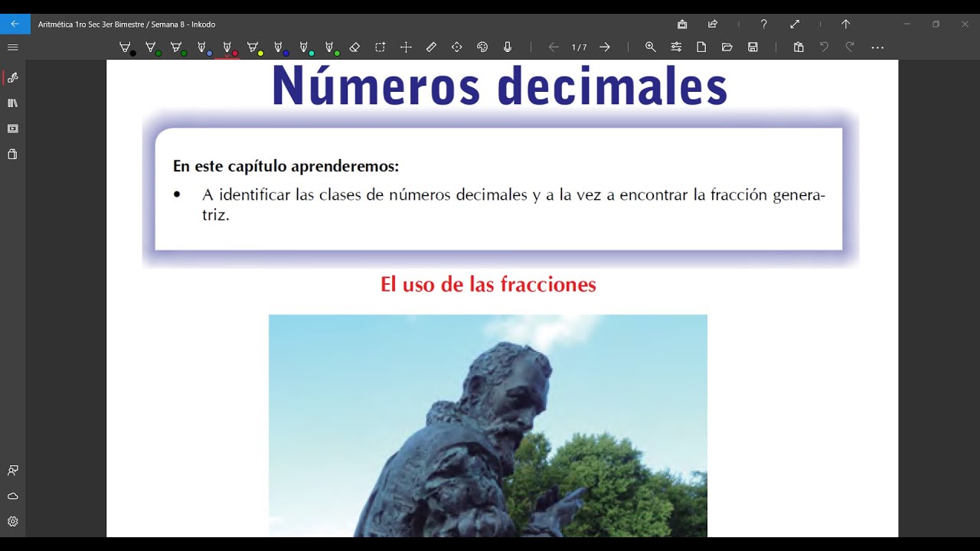Click the share icon in title bar

point(713,24)
